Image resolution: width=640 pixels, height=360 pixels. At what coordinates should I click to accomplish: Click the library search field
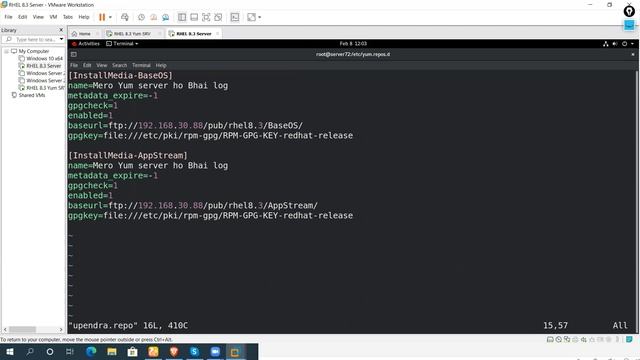(32, 39)
